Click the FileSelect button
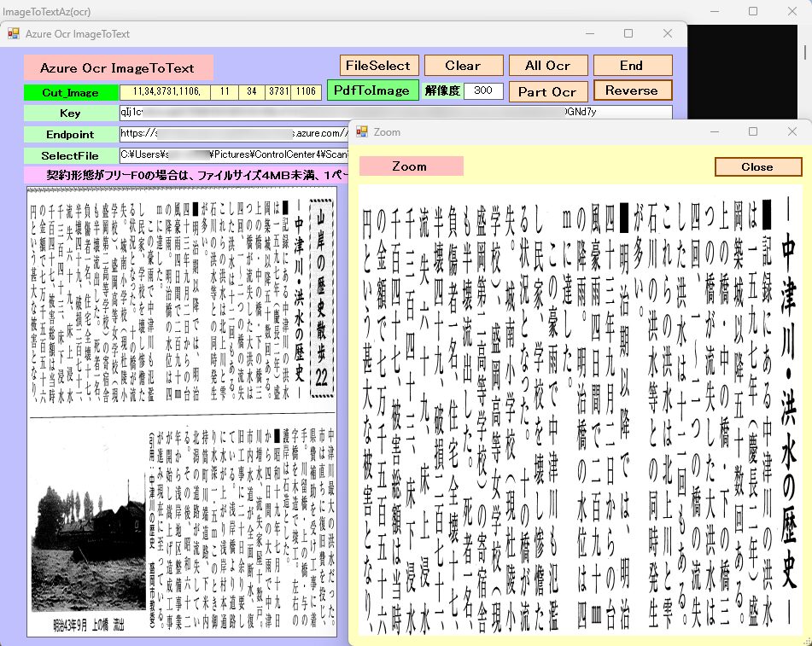Viewport: 812px width, 646px height. coord(377,66)
